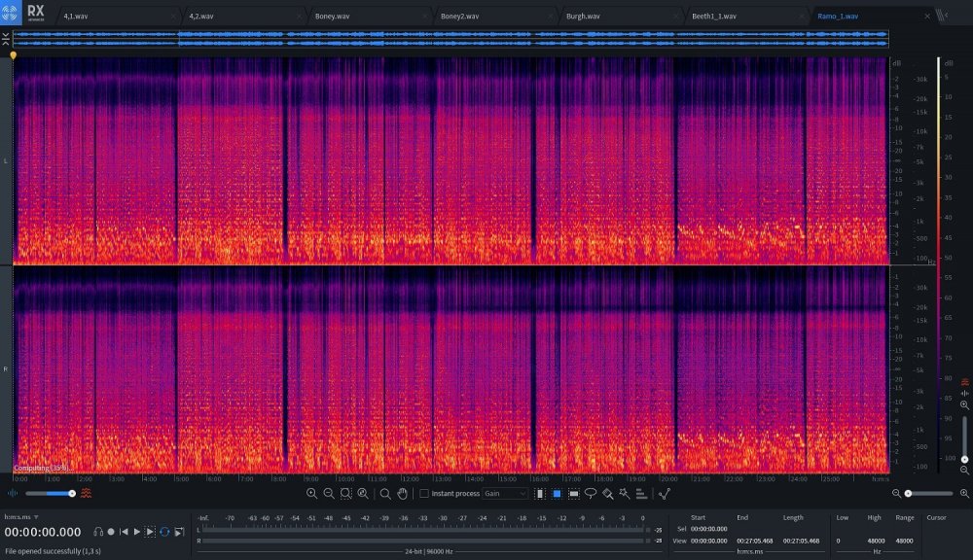Click the orange playhead marker
973x560 pixels.
pos(13,55)
